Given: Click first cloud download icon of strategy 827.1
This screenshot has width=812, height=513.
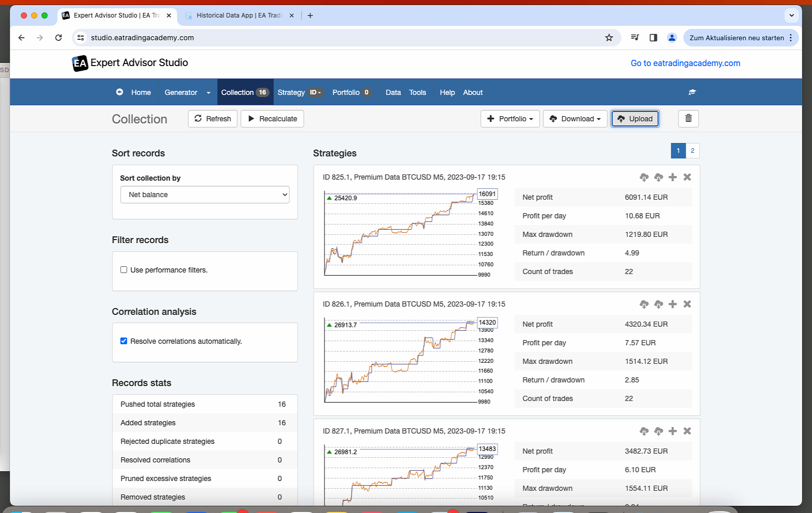Looking at the screenshot, I should coord(644,431).
